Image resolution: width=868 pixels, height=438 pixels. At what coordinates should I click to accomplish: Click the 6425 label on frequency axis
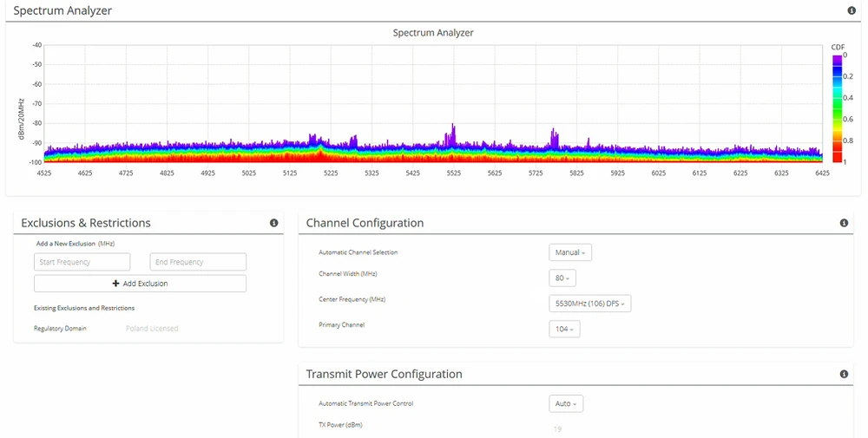822,173
